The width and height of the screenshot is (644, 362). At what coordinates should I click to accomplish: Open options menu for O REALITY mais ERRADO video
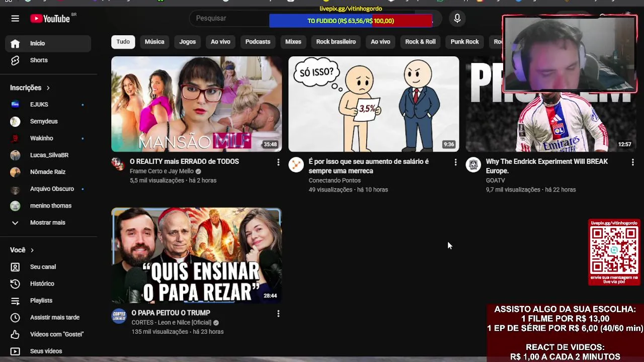pos(278,162)
